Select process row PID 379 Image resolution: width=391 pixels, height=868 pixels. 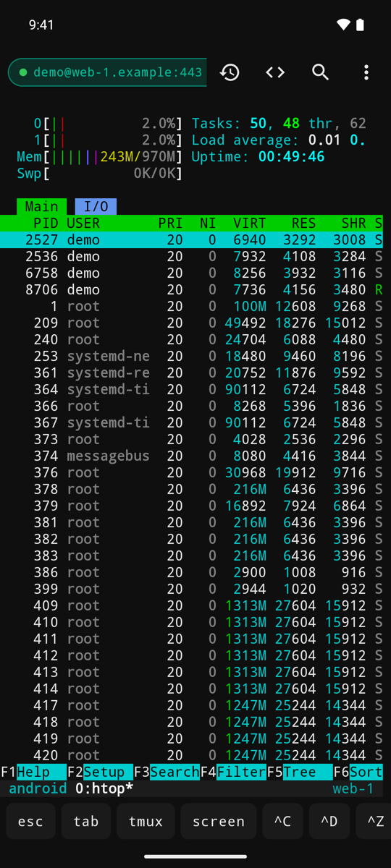click(192, 506)
